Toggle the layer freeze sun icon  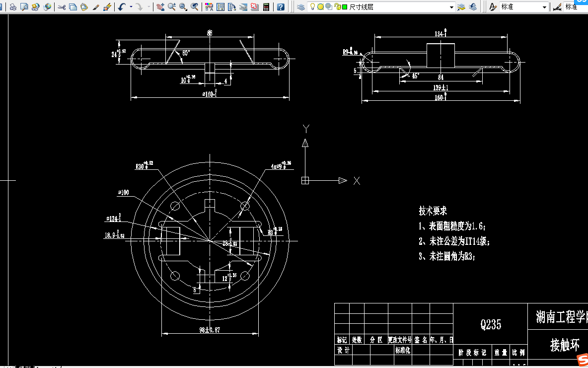tap(320, 7)
